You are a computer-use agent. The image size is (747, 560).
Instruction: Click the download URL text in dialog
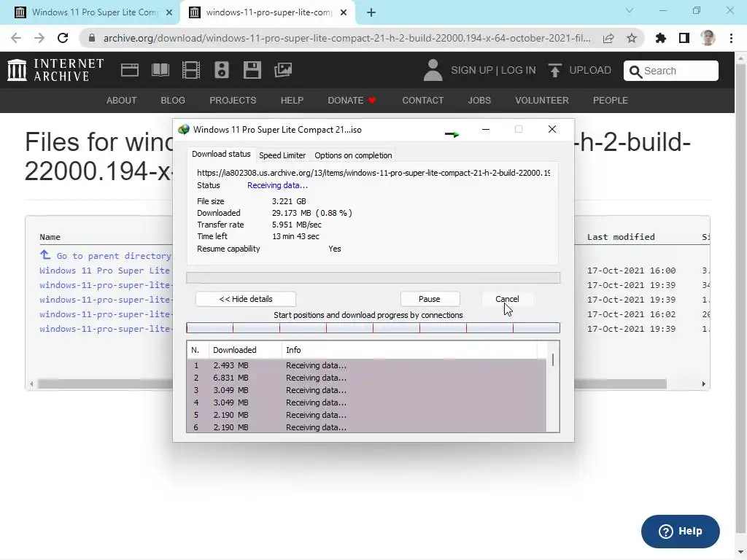click(x=373, y=173)
